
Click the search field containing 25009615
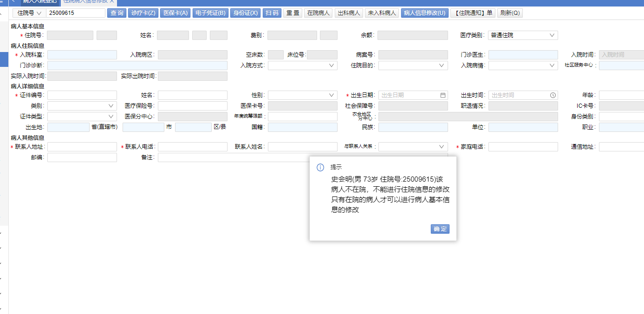76,13
